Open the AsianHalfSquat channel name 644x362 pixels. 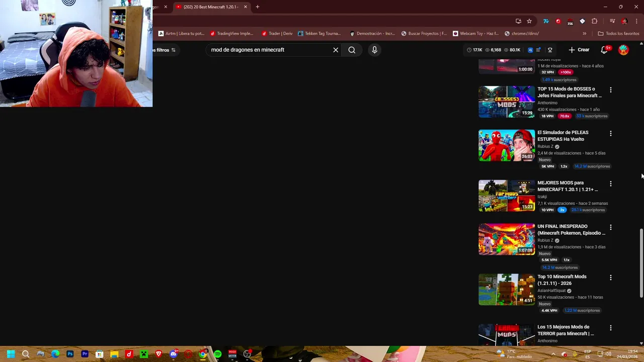pyautogui.click(x=551, y=291)
